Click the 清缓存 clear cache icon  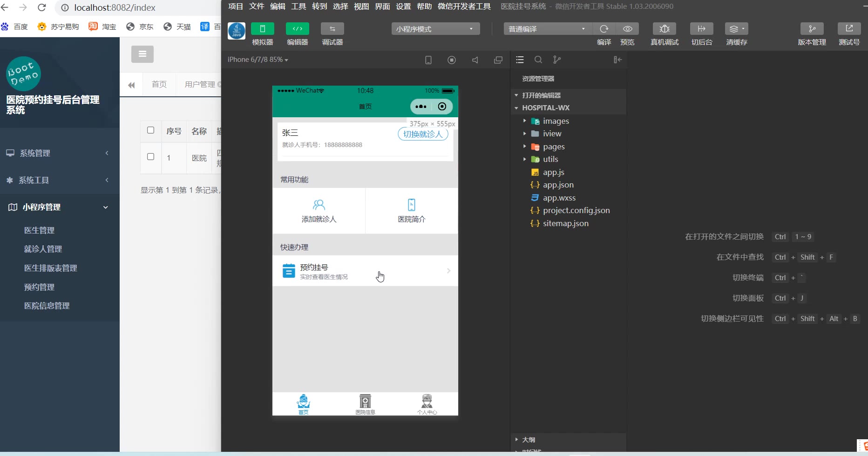point(736,29)
